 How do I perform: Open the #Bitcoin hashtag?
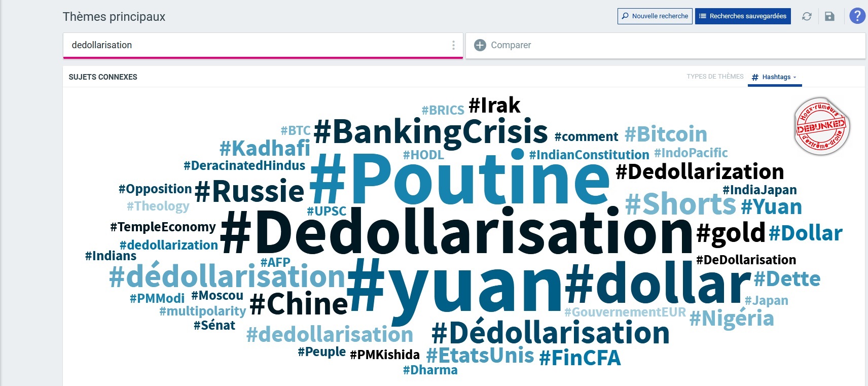pyautogui.click(x=666, y=134)
